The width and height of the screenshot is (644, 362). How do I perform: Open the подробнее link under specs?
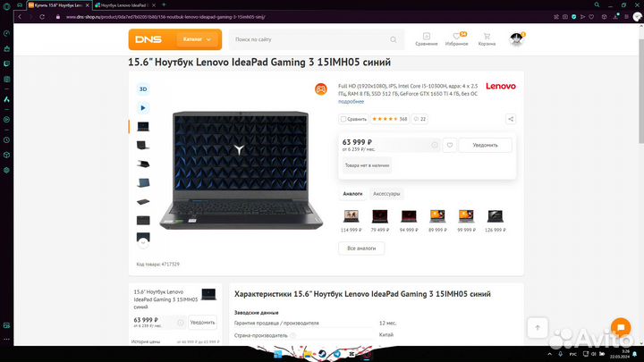[x=351, y=101]
